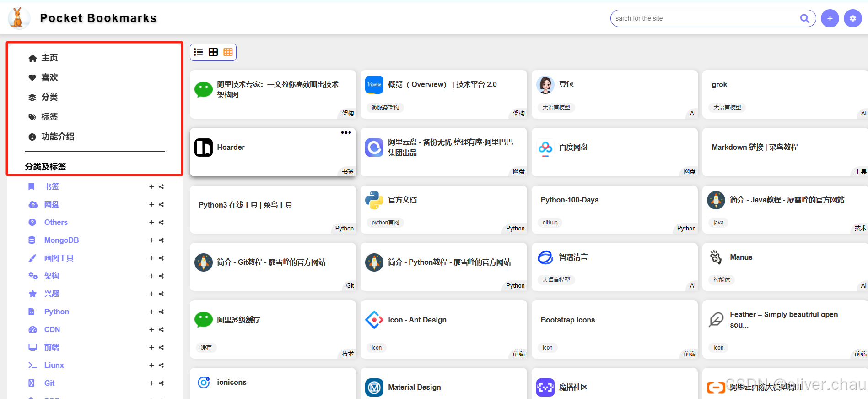Switch to orange compact grid view

pos(228,52)
